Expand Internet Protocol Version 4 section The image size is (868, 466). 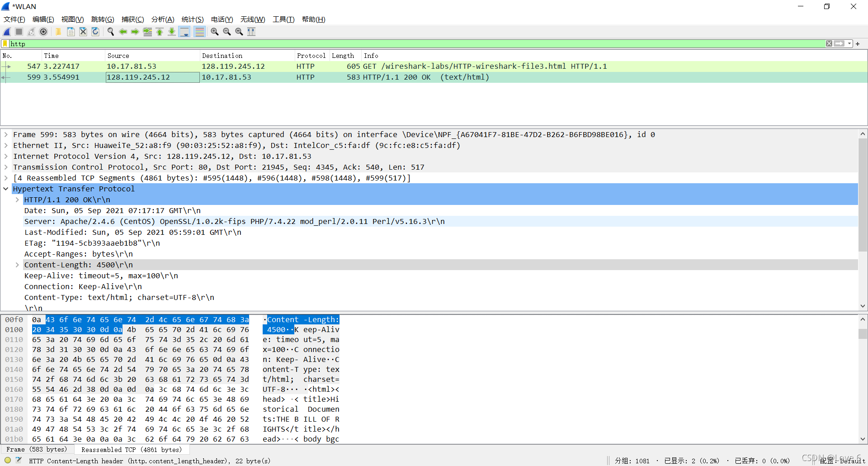coord(6,157)
